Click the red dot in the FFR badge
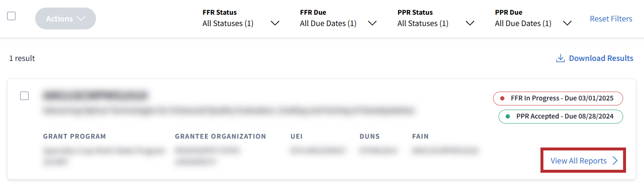This screenshot has height=187, width=644. tap(502, 98)
